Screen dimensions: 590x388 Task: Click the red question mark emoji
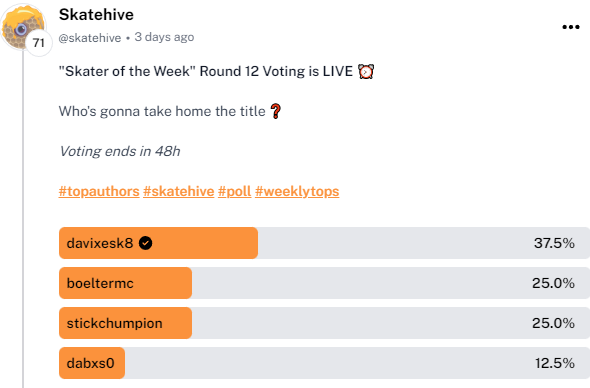pos(276,111)
